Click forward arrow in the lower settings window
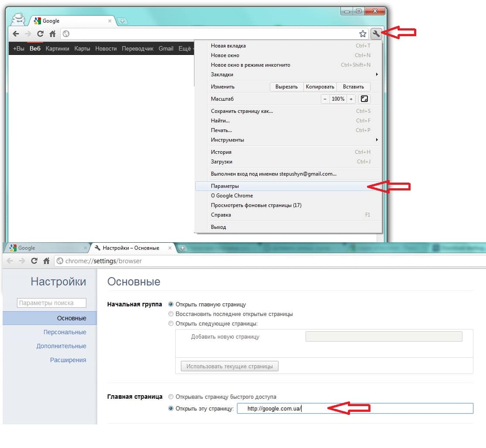Viewport: 486px width, 448px height. click(x=22, y=261)
